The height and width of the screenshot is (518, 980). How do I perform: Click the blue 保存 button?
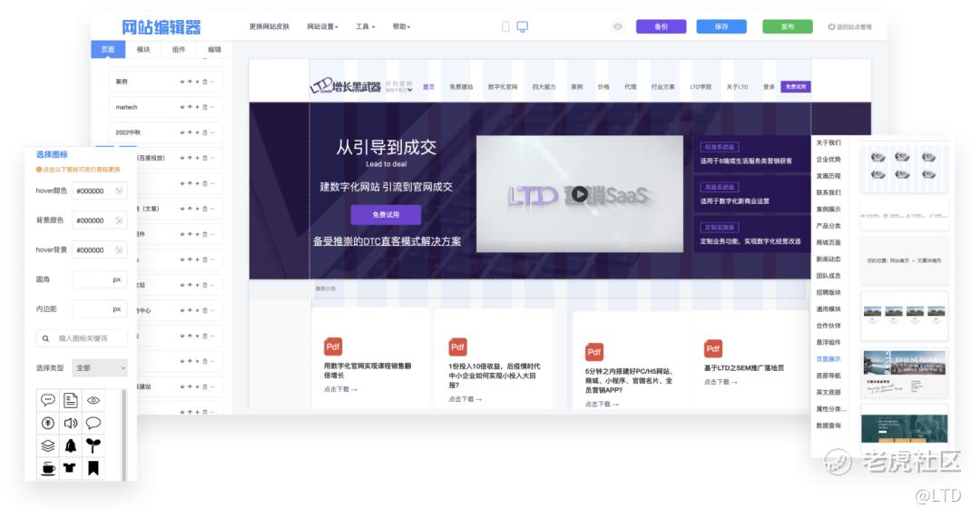(721, 27)
